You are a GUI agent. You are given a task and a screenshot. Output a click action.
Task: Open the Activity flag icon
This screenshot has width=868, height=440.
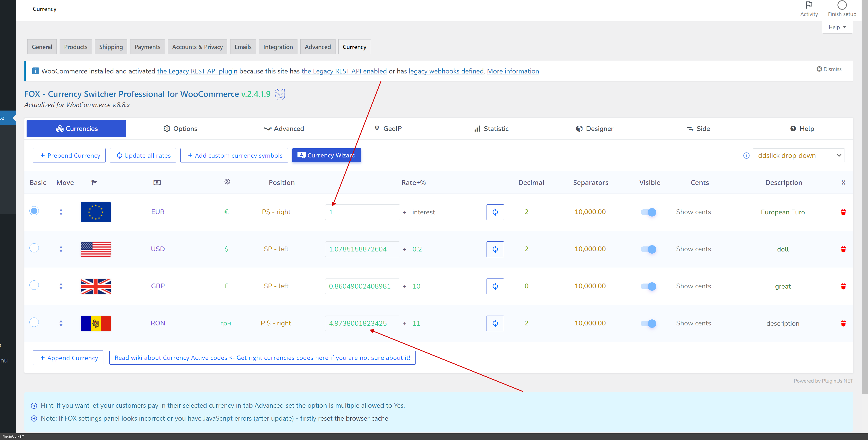pos(809,5)
